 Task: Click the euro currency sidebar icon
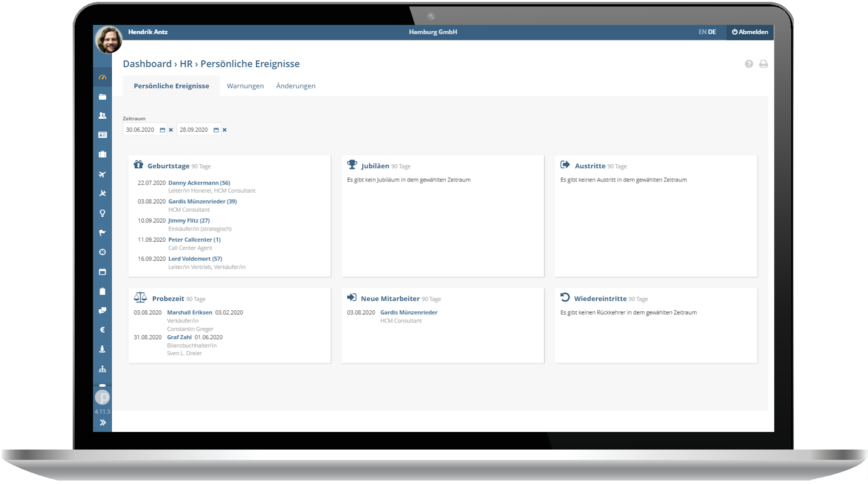pyautogui.click(x=102, y=330)
